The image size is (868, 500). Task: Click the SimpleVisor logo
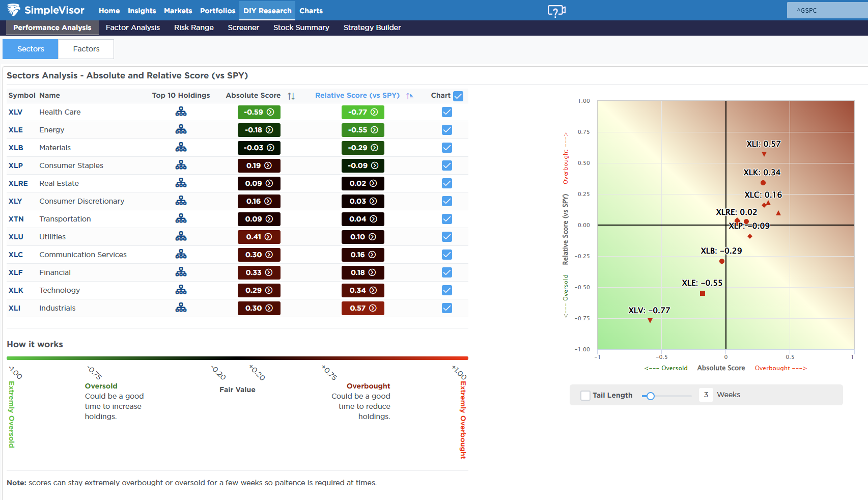click(x=46, y=10)
